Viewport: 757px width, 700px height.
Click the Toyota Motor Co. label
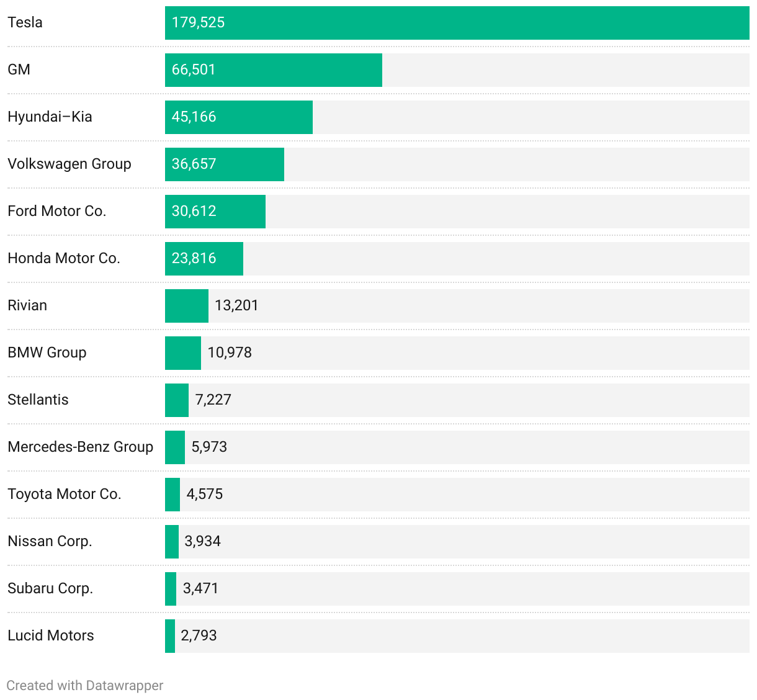tap(65, 494)
